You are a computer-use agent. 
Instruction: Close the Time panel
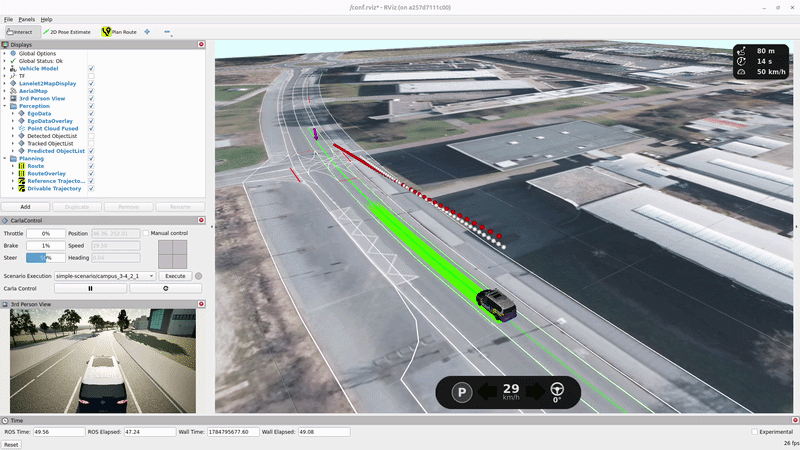point(795,420)
